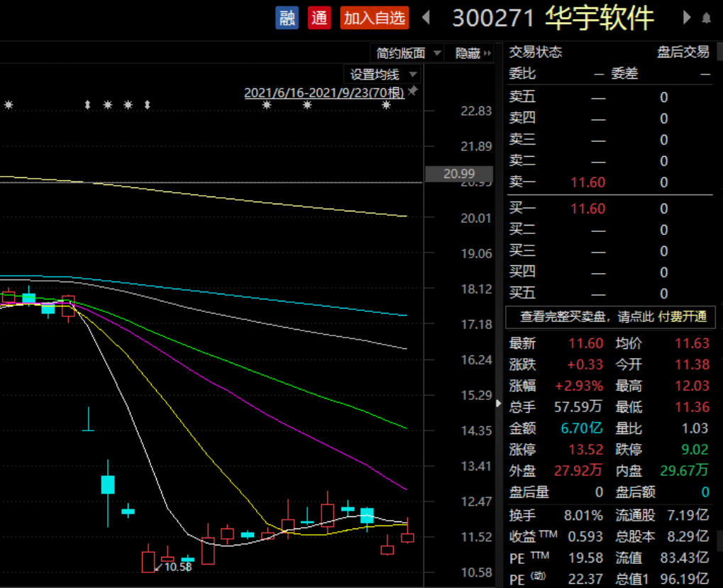Image resolution: width=723 pixels, height=588 pixels.
Task: Toggle 隐藏 to hide the side panel
Action: (x=473, y=53)
